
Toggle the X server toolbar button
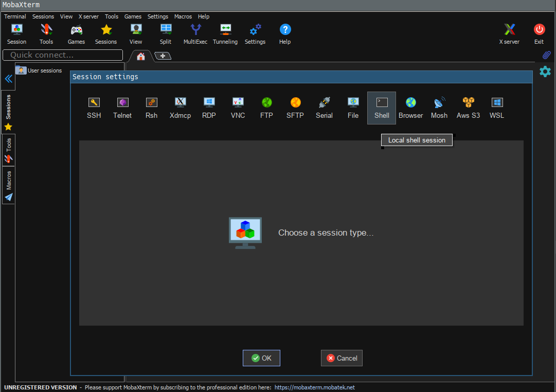(x=509, y=34)
